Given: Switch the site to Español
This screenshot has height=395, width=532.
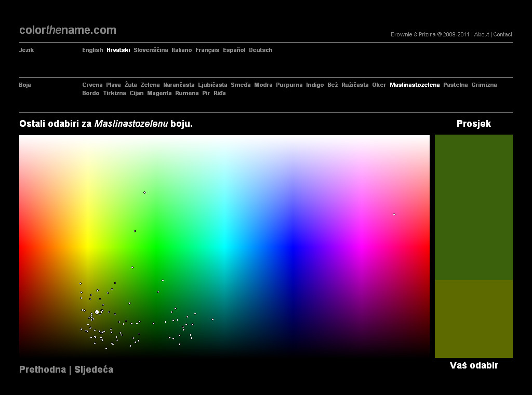Looking at the screenshot, I should click(x=234, y=50).
